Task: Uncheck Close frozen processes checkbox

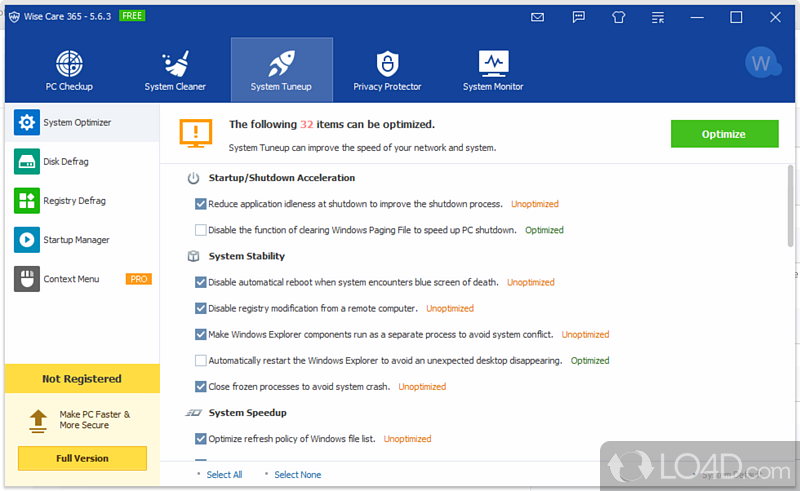Action: coord(201,387)
